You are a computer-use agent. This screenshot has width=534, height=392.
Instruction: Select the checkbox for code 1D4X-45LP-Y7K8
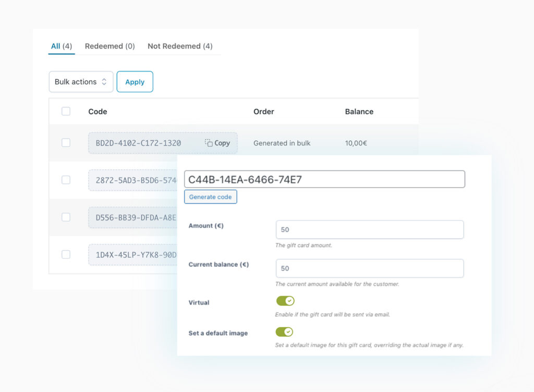pyautogui.click(x=66, y=254)
